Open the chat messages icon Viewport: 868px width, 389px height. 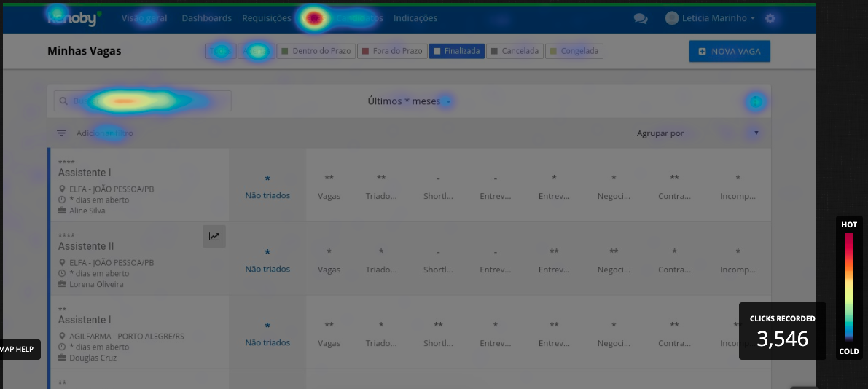coord(641,18)
